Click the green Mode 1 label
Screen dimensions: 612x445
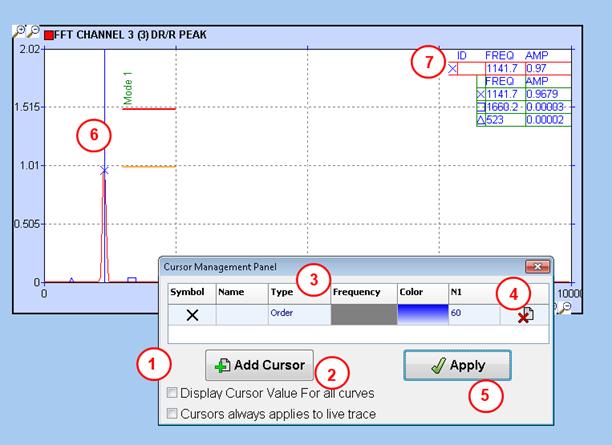click(x=128, y=88)
